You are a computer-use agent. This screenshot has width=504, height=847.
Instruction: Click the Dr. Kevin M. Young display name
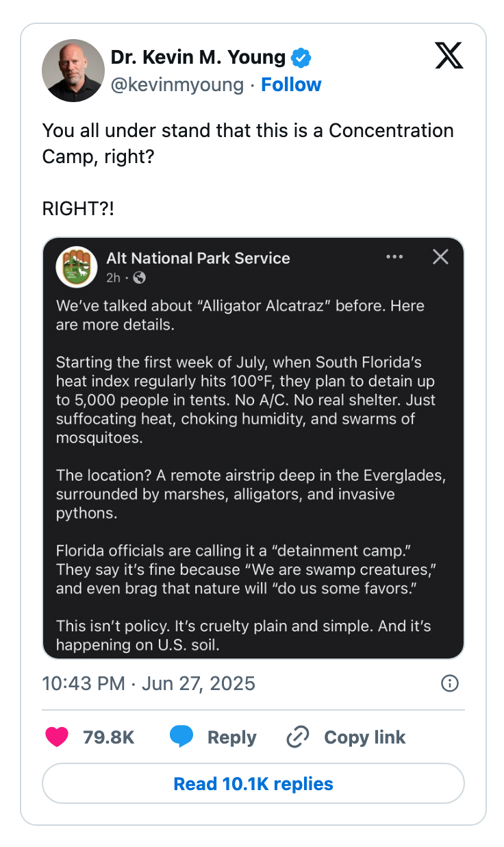(198, 58)
